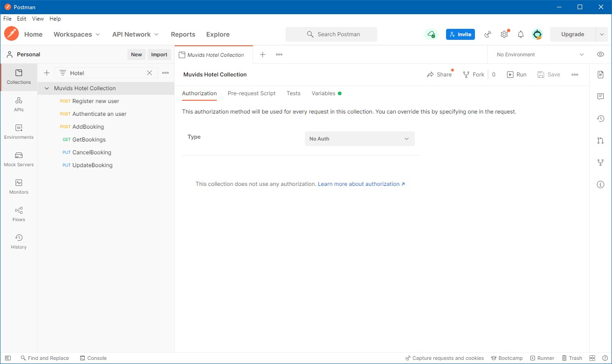Open the Workspaces dropdown
Image resolution: width=612 pixels, height=364 pixels.
click(77, 34)
